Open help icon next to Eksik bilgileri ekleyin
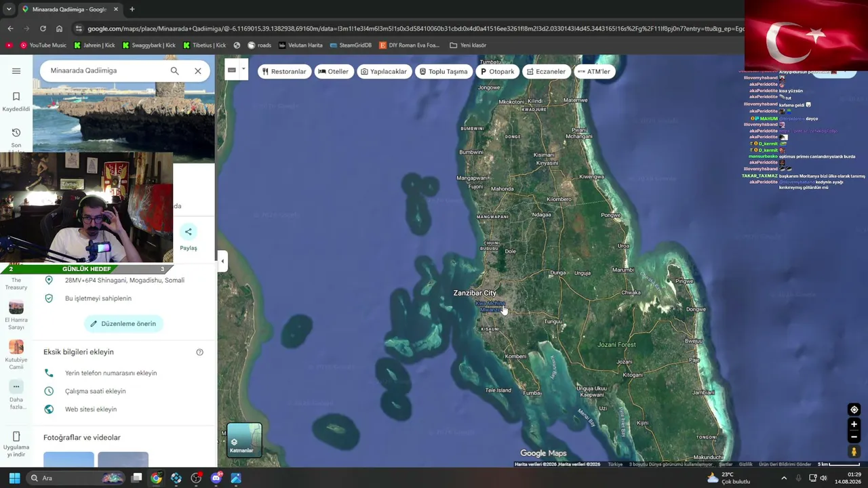 (x=199, y=352)
